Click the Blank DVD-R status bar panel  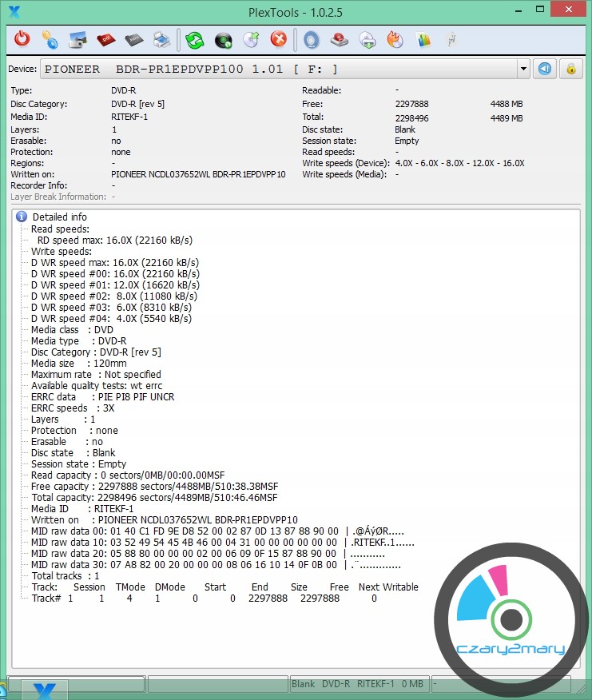(360, 684)
